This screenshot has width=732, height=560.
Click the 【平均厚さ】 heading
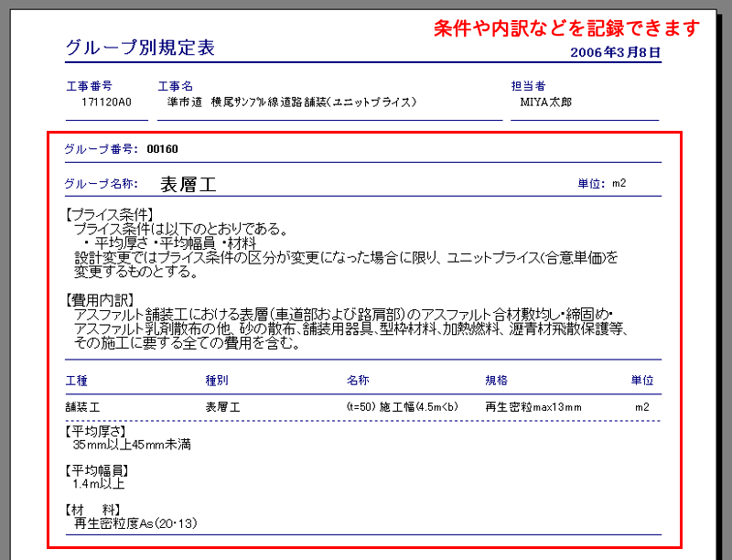point(96,431)
